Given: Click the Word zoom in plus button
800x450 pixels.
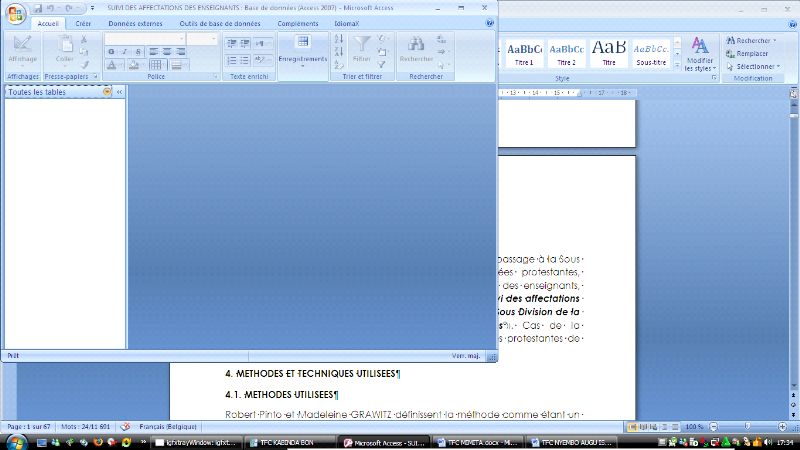Looking at the screenshot, I should coord(782,427).
